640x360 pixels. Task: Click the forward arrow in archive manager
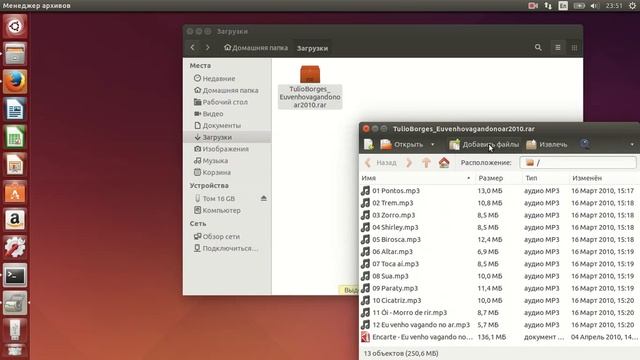tap(409, 162)
